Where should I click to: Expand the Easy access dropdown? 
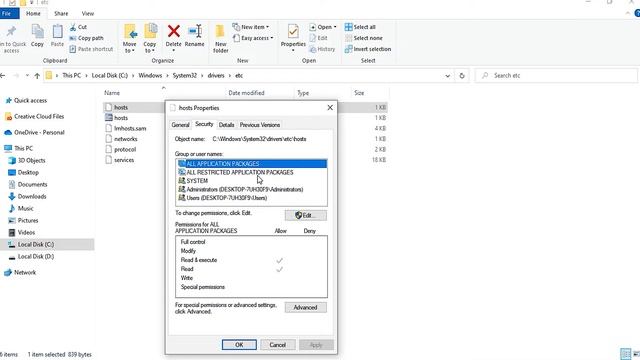tap(253, 38)
